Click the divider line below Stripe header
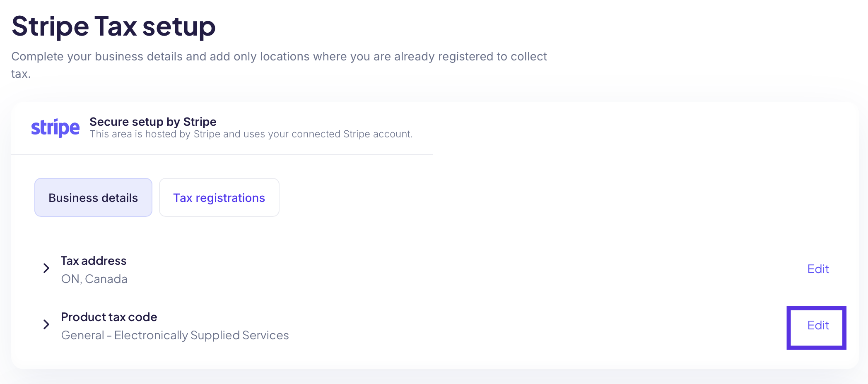 pyautogui.click(x=222, y=154)
